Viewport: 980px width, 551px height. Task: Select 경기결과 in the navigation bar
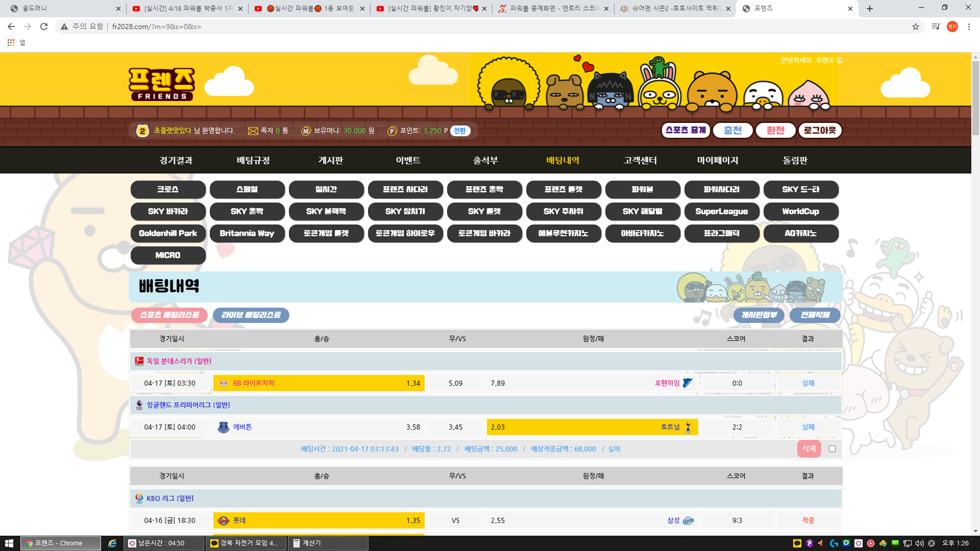pyautogui.click(x=176, y=160)
